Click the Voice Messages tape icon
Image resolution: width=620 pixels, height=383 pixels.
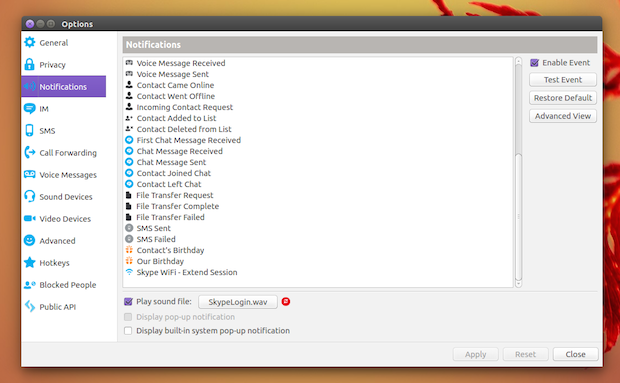[30, 174]
